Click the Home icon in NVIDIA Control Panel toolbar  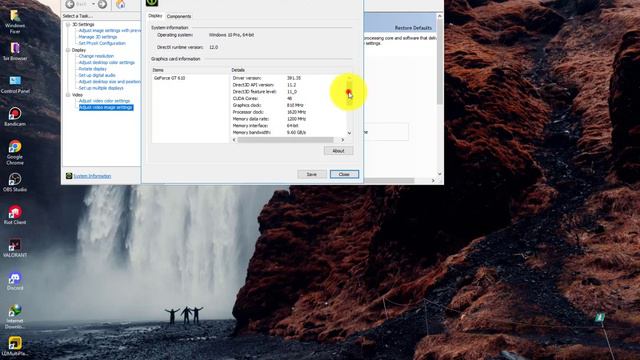[x=121, y=4]
